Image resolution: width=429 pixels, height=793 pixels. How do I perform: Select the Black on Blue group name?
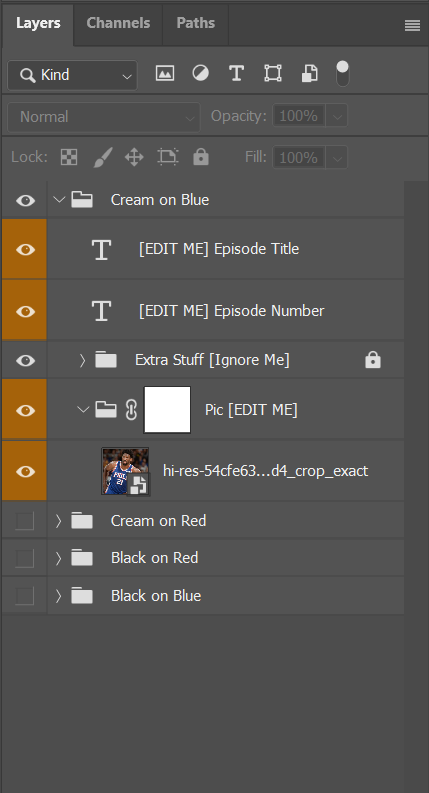pyautogui.click(x=156, y=596)
